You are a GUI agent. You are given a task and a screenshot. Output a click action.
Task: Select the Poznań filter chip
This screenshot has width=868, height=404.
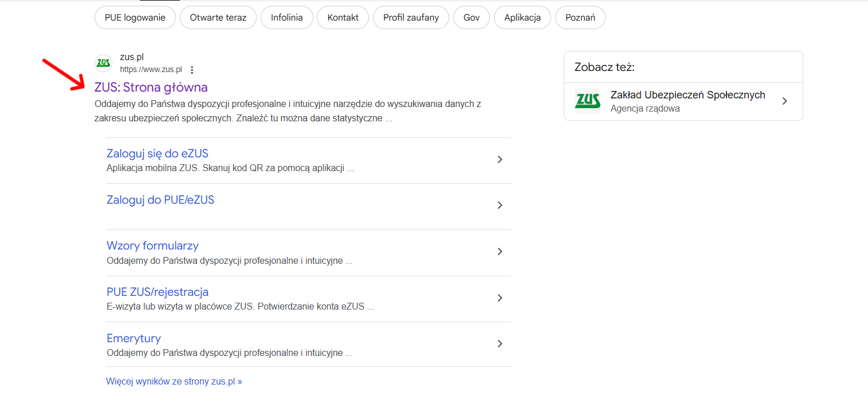coord(580,18)
